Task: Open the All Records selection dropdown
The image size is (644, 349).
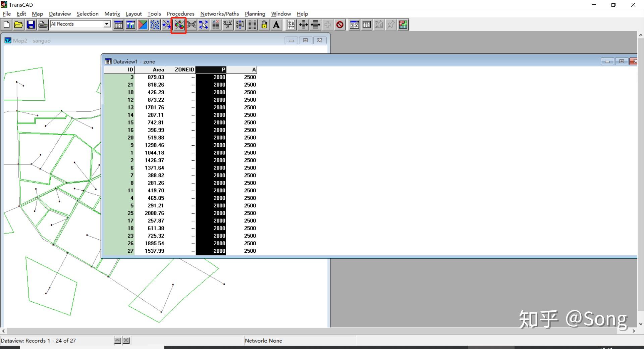Action: (x=107, y=24)
